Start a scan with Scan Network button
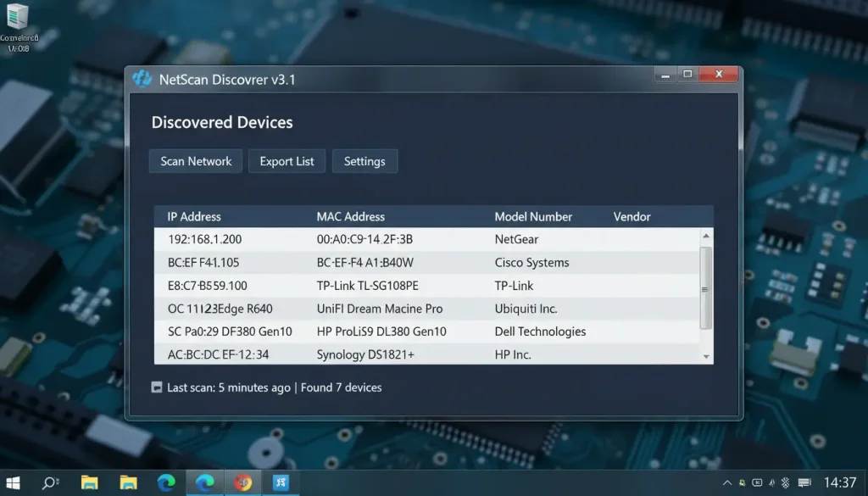The width and height of the screenshot is (868, 496). tap(196, 161)
